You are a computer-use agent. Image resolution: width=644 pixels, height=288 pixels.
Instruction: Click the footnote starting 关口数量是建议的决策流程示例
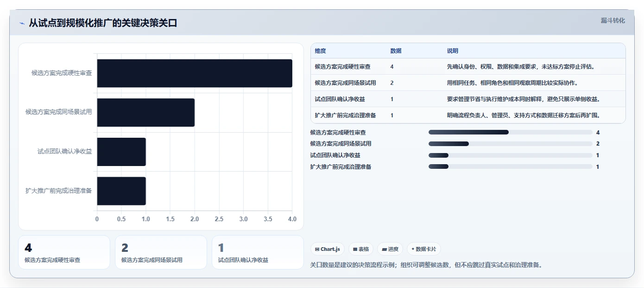[x=426, y=265]
